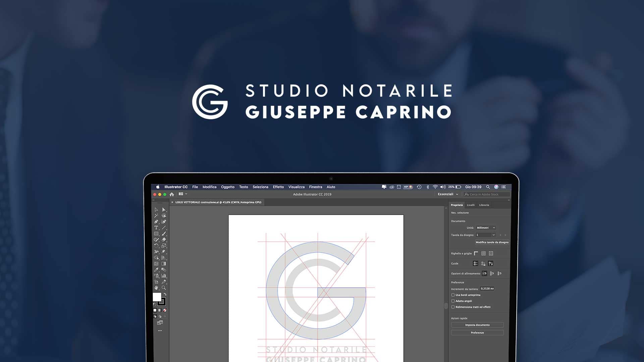Select the Blend tool

tap(164, 270)
